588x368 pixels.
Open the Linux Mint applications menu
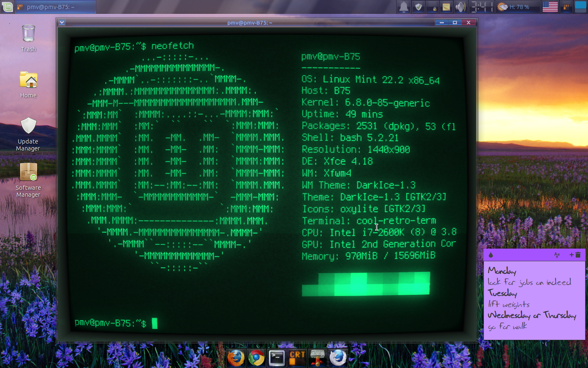click(x=7, y=7)
